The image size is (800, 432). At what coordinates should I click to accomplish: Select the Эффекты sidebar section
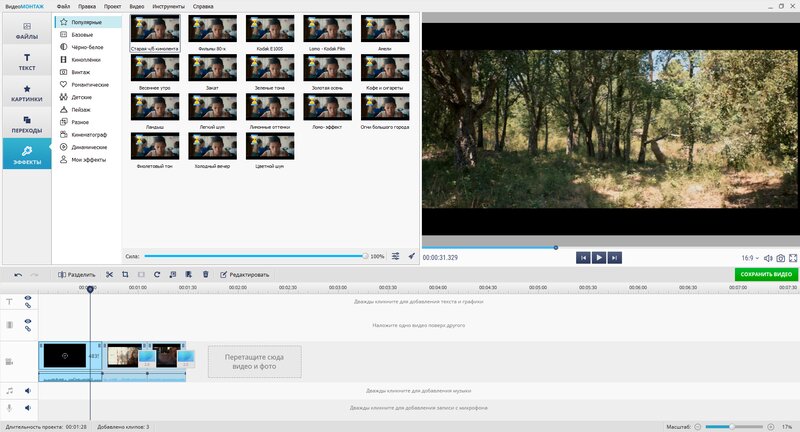27,154
